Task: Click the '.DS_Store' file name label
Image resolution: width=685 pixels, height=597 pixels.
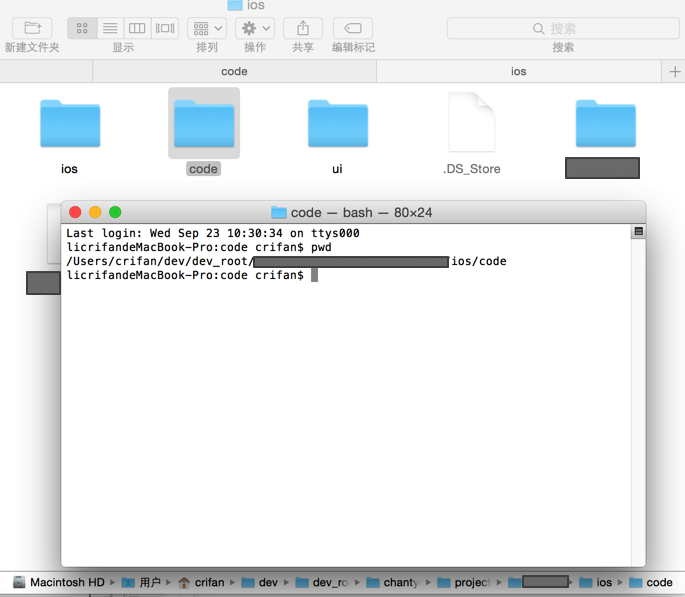Action: click(x=472, y=169)
